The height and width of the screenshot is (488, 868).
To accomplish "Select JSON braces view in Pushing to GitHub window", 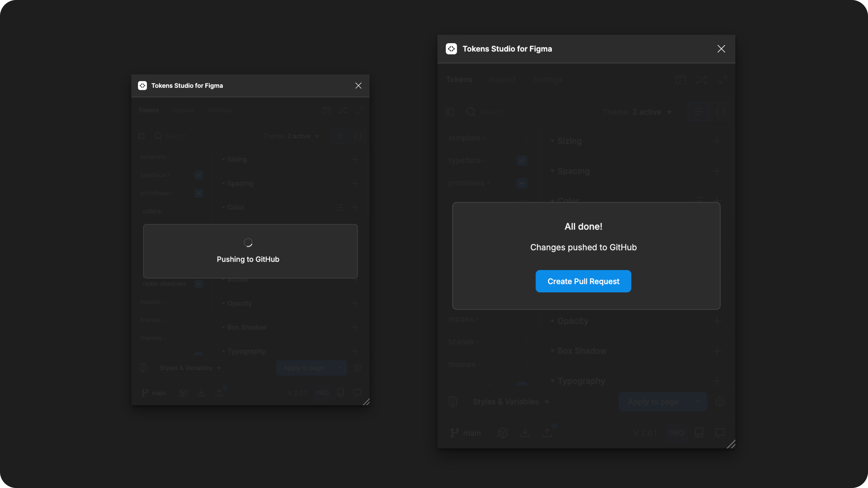I will pos(358,136).
